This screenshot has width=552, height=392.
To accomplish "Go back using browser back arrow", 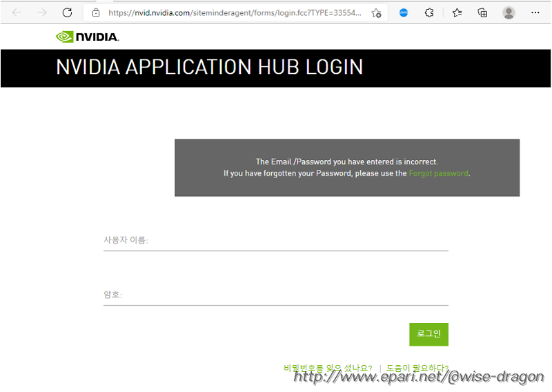I will pos(17,12).
